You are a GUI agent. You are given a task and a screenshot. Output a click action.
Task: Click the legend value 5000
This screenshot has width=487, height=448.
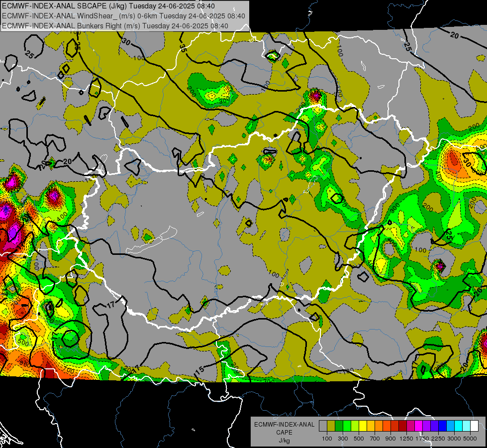click(470, 439)
